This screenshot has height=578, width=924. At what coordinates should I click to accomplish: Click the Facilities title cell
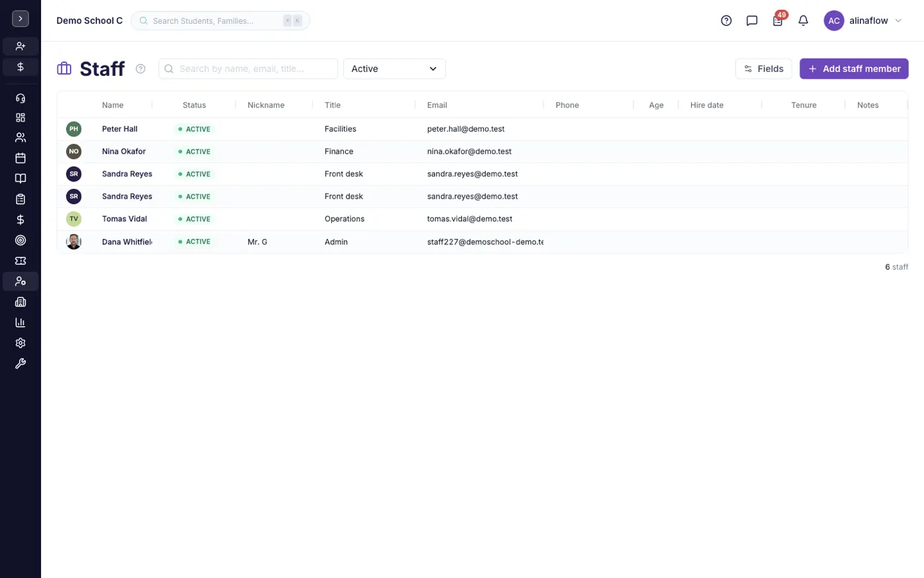(x=341, y=129)
